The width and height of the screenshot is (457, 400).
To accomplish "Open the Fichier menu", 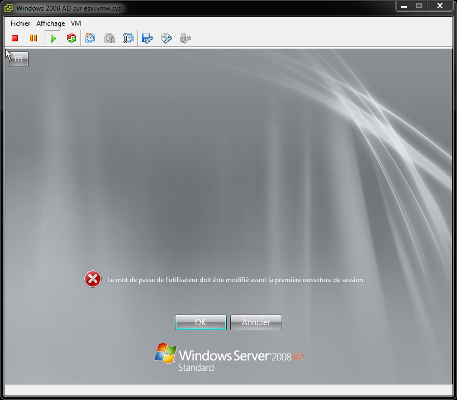I will click(20, 23).
